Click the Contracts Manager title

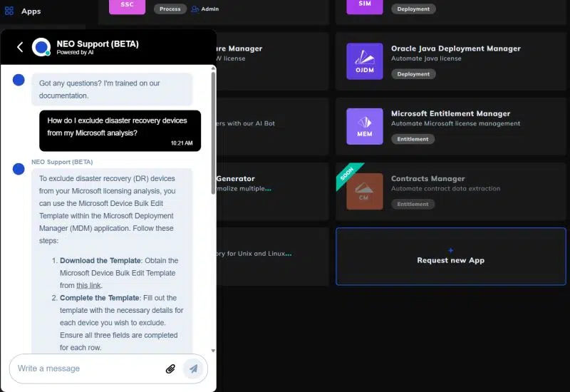pyautogui.click(x=428, y=179)
